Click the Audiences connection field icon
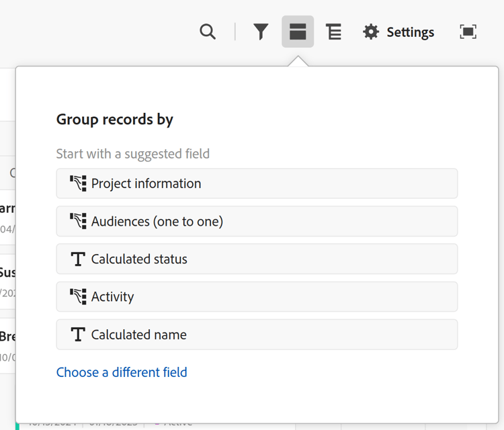 click(x=78, y=221)
